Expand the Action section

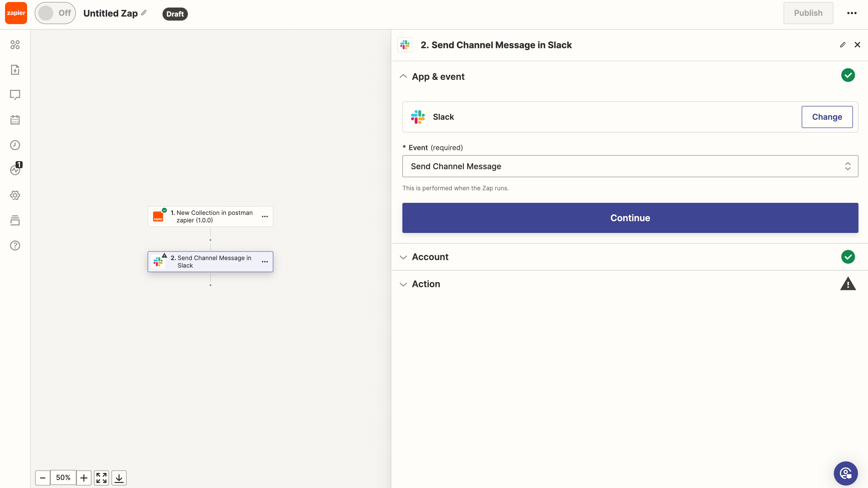click(x=426, y=284)
